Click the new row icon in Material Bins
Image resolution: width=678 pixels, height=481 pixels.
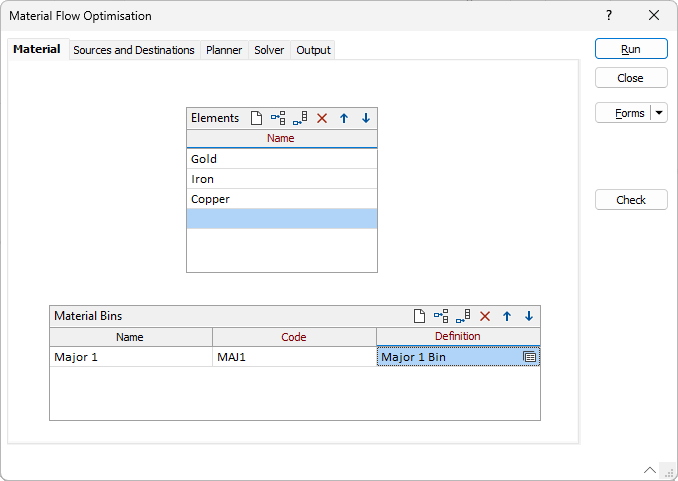coord(419,316)
